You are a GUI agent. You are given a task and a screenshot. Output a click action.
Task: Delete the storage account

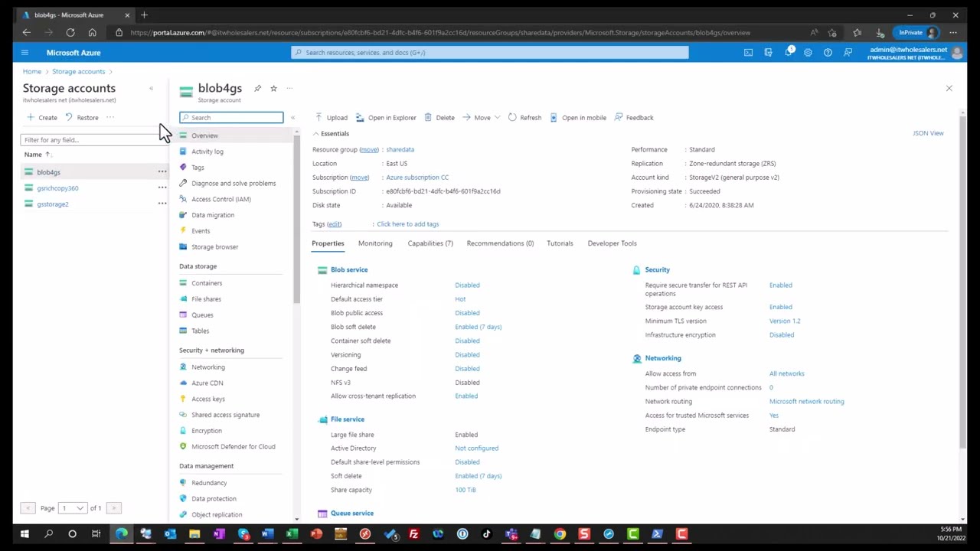point(439,118)
